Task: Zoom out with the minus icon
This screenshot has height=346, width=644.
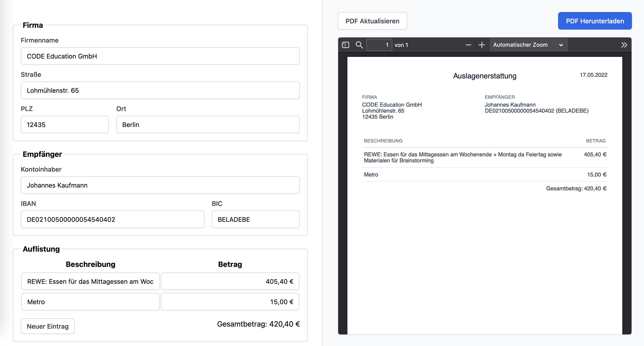Action: 468,45
